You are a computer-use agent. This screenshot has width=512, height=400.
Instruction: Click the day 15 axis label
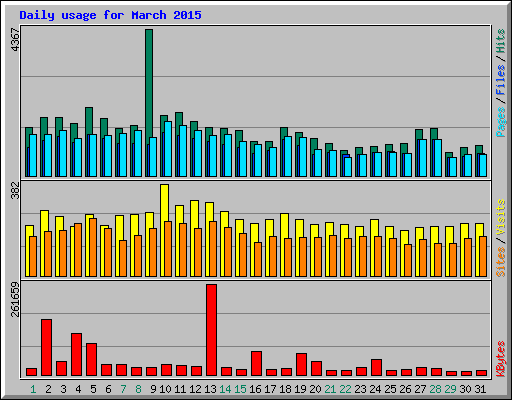click(240, 389)
